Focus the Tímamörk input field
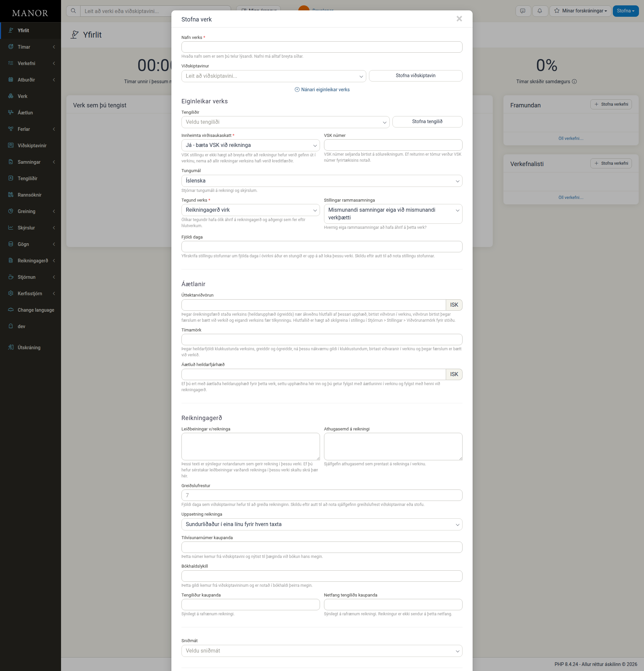 [322, 339]
